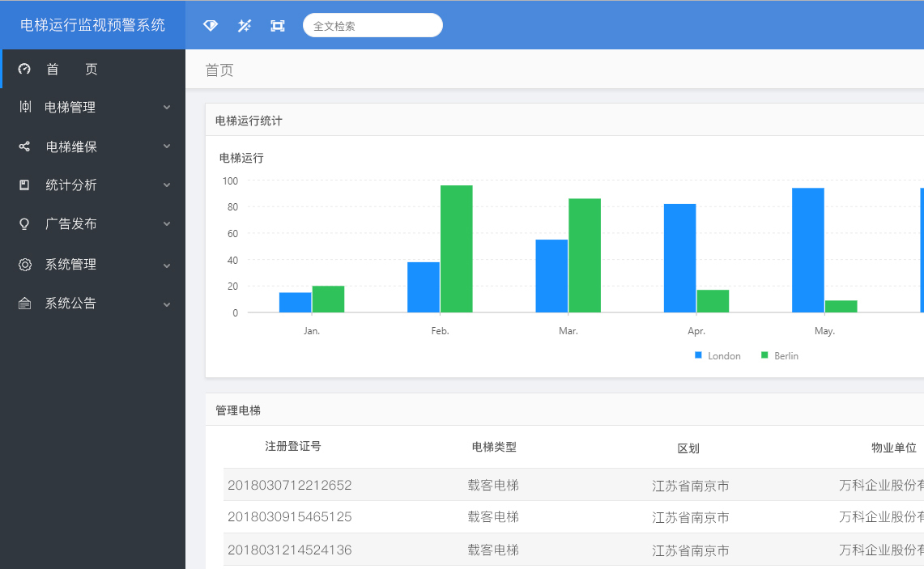Click the fullscreen icon in header
Image resolution: width=924 pixels, height=569 pixels.
click(278, 26)
